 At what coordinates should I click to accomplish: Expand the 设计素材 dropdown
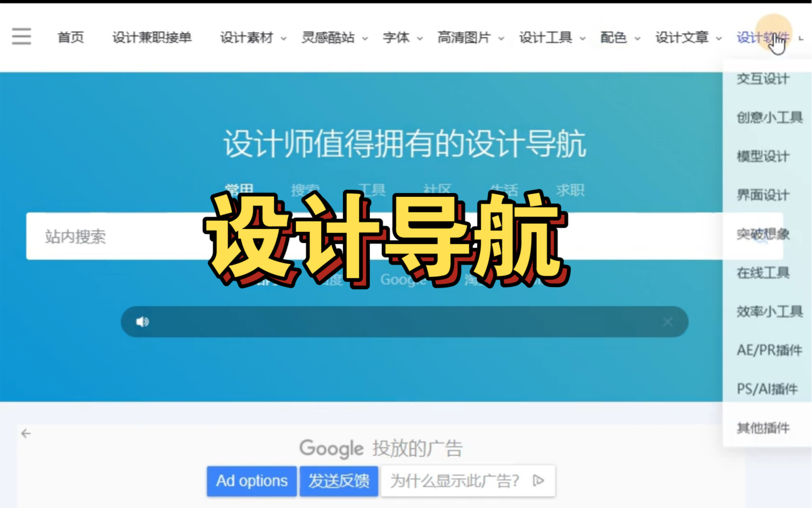(251, 37)
